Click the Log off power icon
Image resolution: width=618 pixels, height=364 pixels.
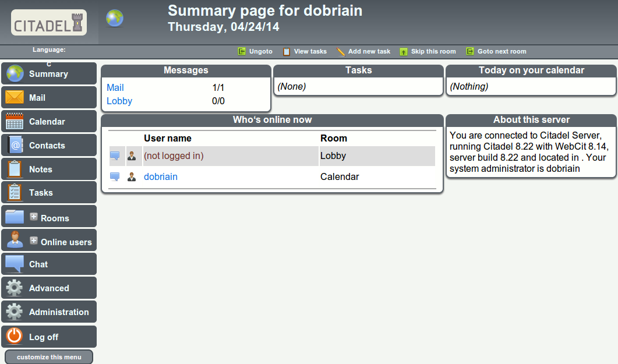(x=15, y=336)
